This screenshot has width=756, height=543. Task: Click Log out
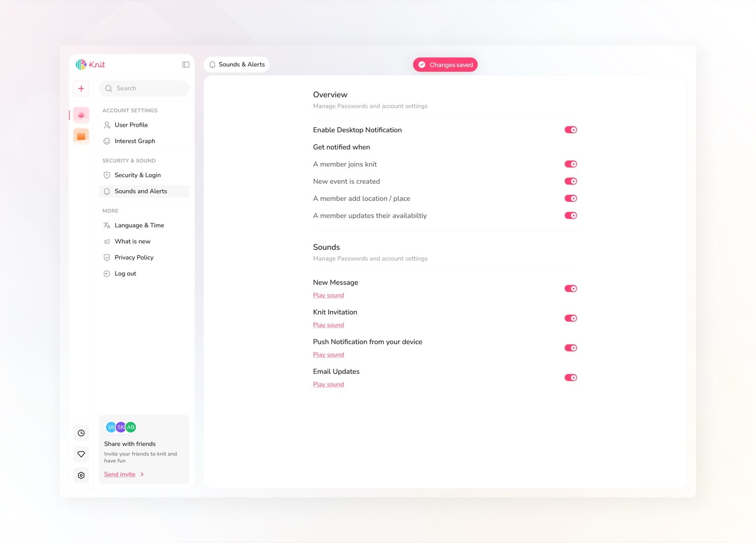[144, 274]
